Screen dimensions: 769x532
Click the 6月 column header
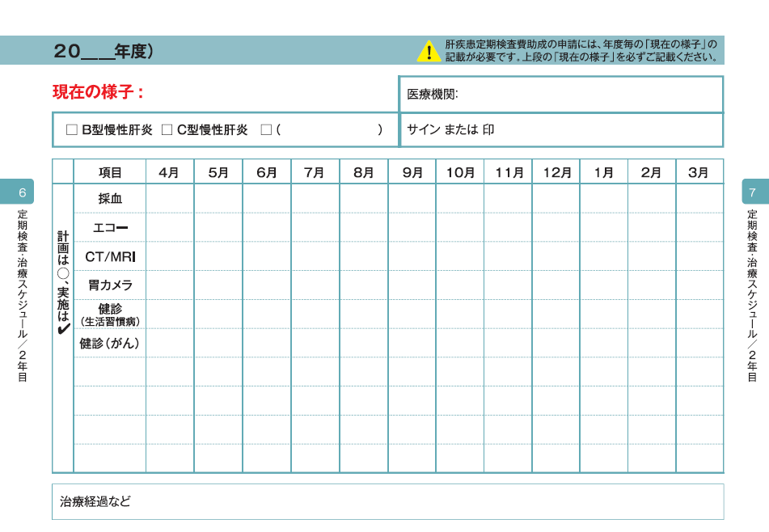click(267, 172)
